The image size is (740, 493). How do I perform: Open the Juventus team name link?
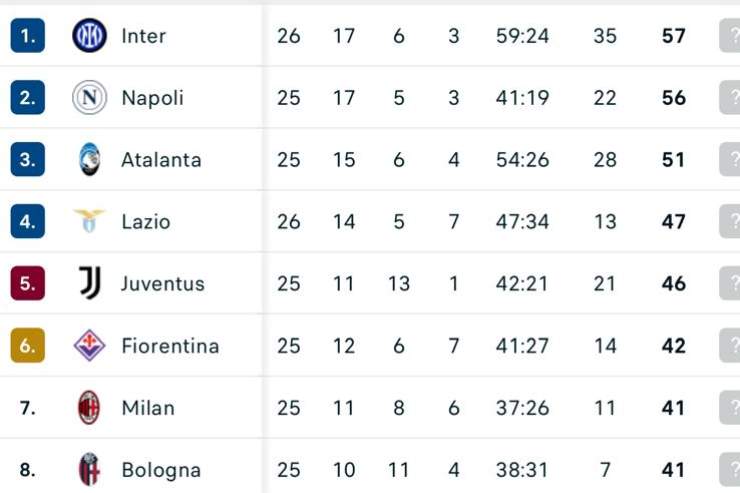(x=162, y=284)
